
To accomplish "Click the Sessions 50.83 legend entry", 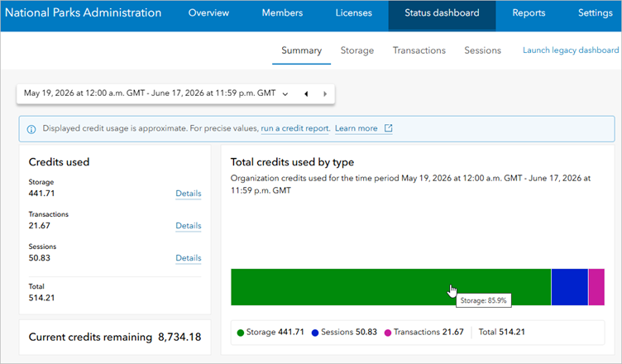I will pyautogui.click(x=344, y=333).
